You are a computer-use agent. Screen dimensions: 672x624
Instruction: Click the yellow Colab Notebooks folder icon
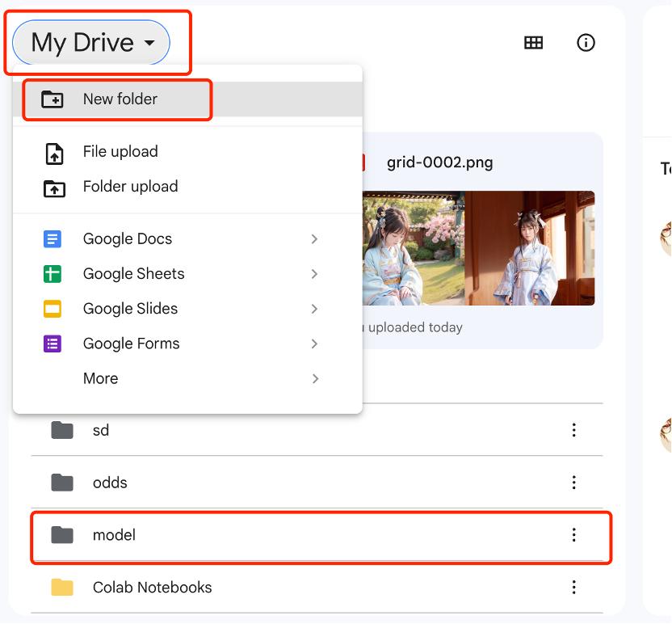click(x=62, y=588)
